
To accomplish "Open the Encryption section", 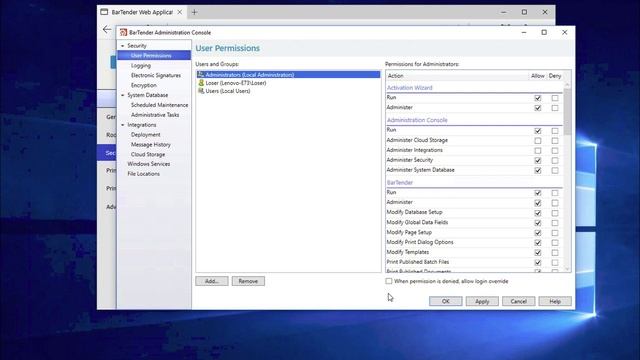I will [x=144, y=85].
